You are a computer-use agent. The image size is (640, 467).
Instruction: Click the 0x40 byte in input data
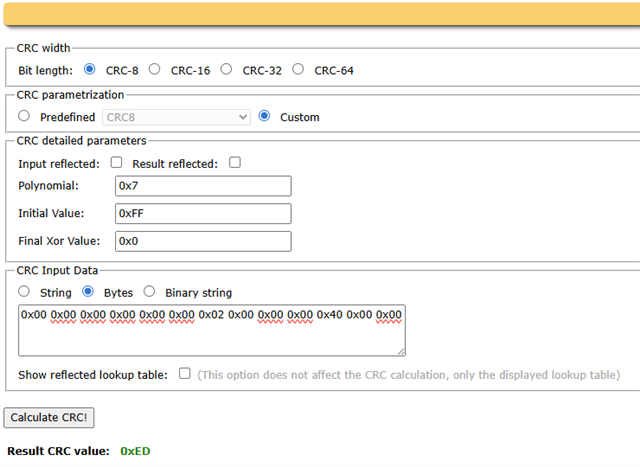point(329,315)
